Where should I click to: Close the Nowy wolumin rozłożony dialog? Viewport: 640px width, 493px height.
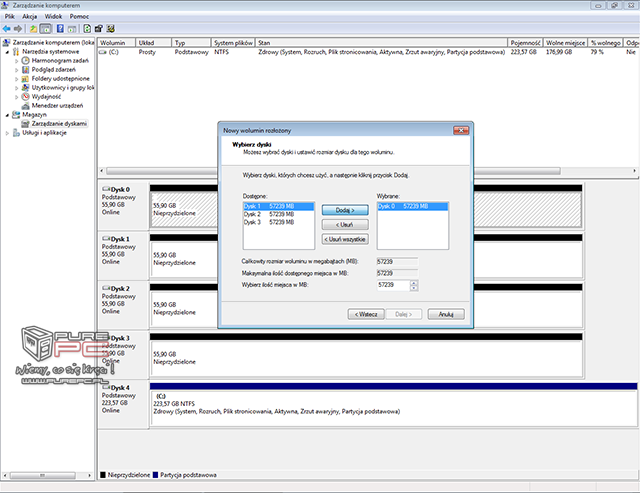click(x=461, y=130)
